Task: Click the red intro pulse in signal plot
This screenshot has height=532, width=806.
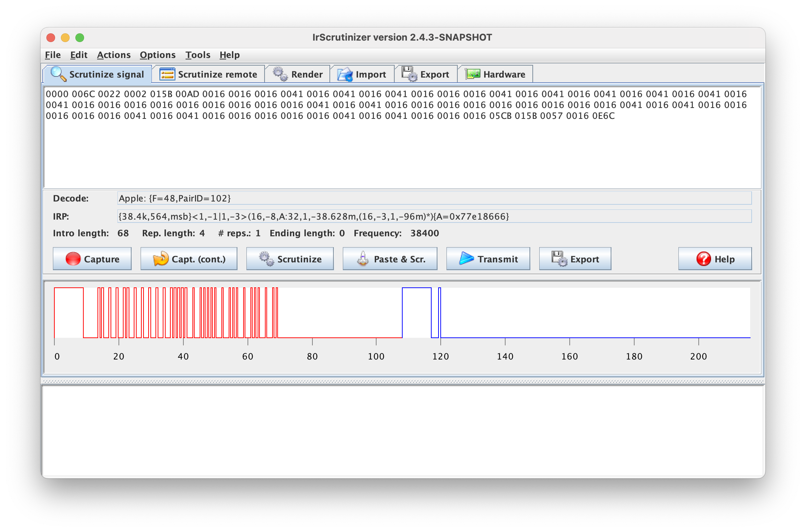Action: click(69, 312)
